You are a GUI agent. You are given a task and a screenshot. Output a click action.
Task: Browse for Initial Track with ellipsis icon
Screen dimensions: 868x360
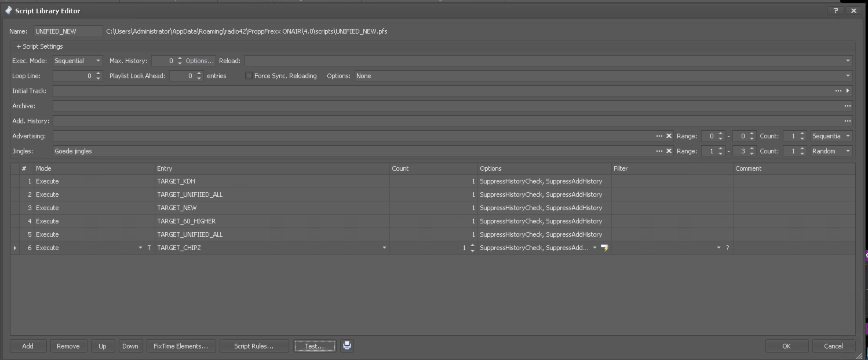(838, 91)
